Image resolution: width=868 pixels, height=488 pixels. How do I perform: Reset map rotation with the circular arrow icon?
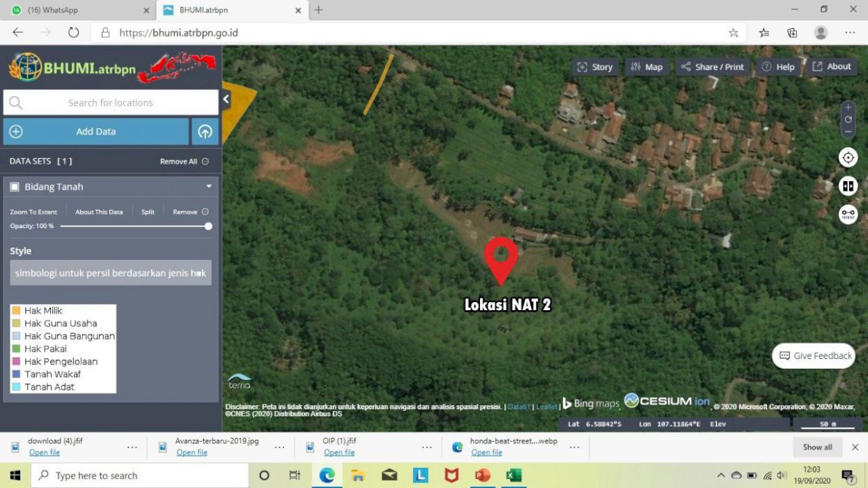848,119
